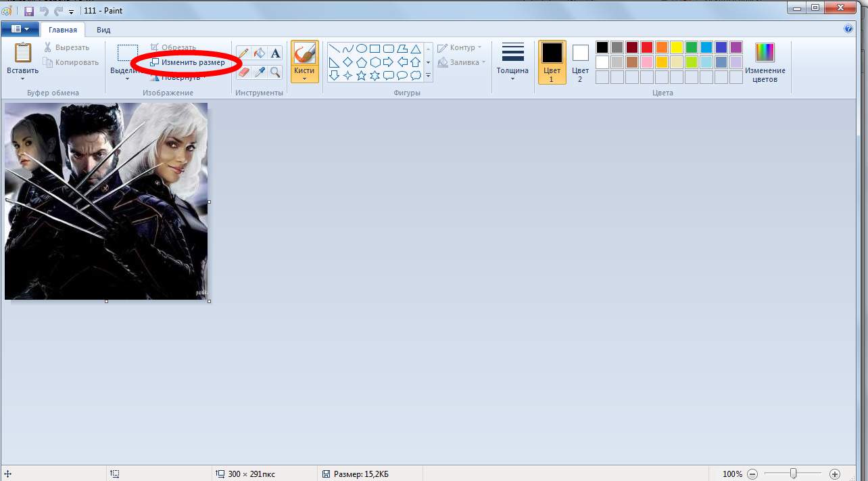
Task: Click the Вставить paste clipboard button
Action: coord(22,58)
